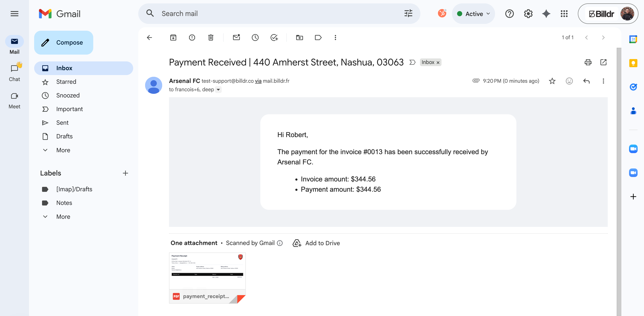The height and width of the screenshot is (316, 644).
Task: Open the Labels icon in toolbar
Action: point(318,38)
